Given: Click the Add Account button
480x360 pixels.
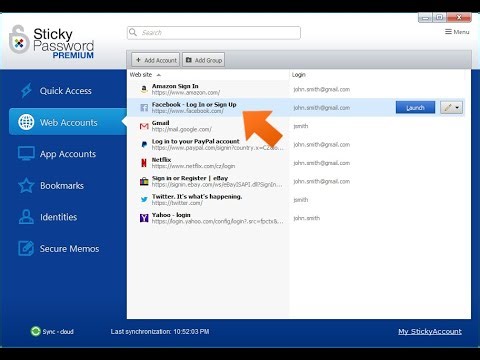Looking at the screenshot, I should click(156, 60).
